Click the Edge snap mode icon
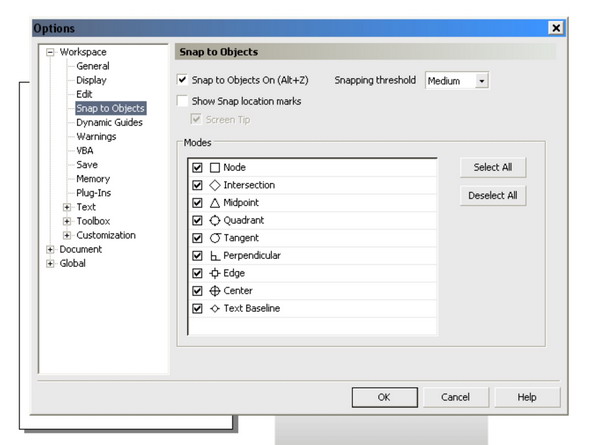Image resolution: width=600 pixels, height=445 pixels. click(215, 273)
